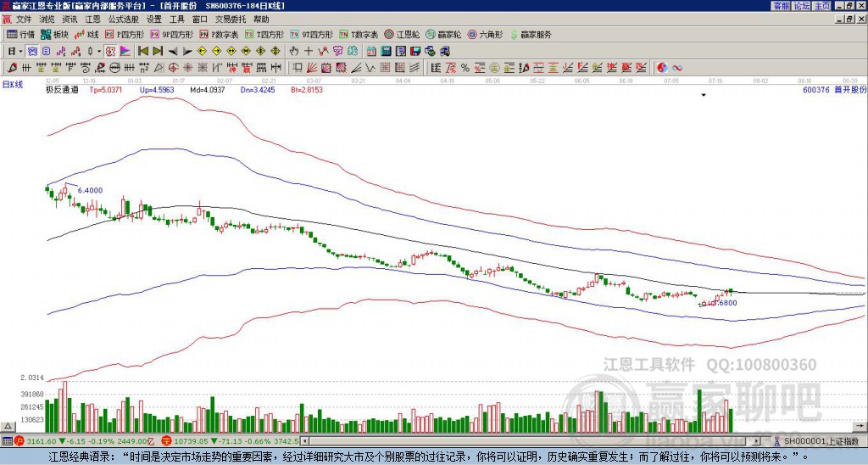The width and height of the screenshot is (868, 465).
Task: Open the calendar date icon
Action: coord(371,52)
